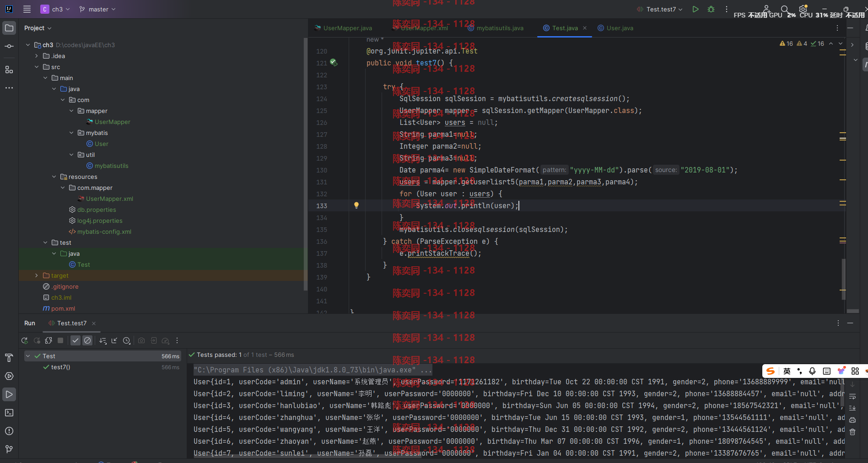Show more tool windows ellipsis
The height and width of the screenshot is (463, 868).
(x=9, y=88)
